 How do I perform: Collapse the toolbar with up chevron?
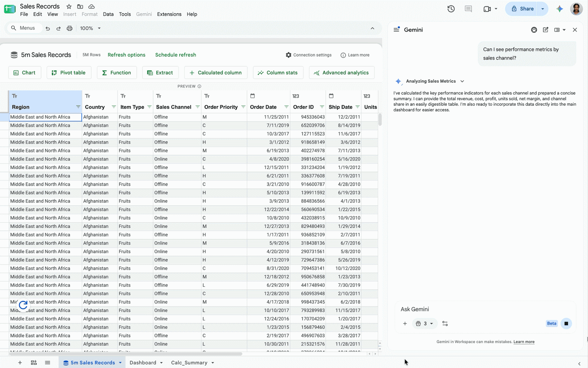tap(372, 28)
